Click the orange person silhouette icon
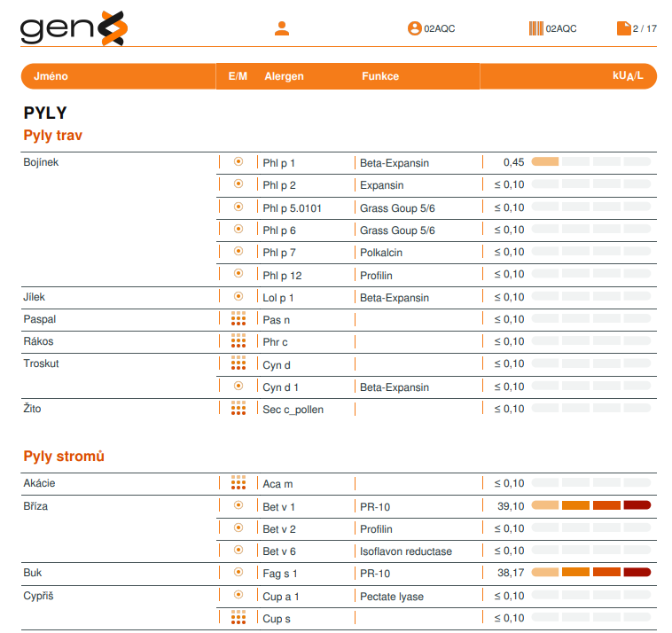 pos(282,28)
